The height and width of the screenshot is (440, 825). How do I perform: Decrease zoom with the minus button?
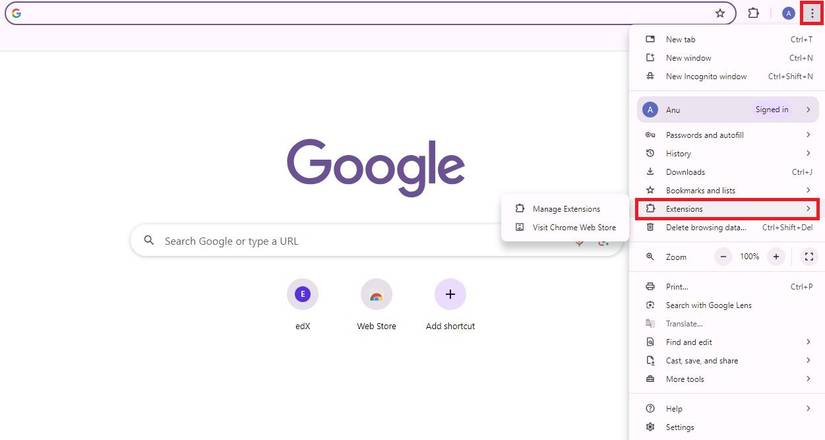click(724, 257)
